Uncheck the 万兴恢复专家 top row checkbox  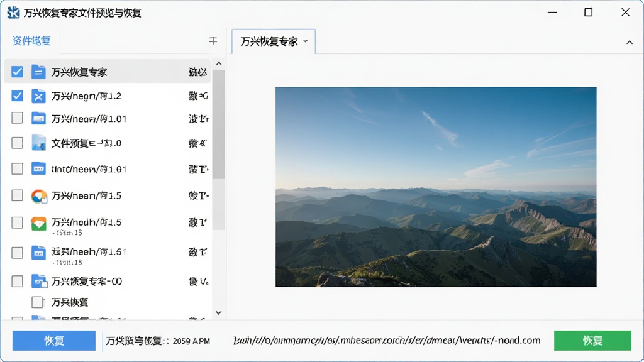tap(17, 72)
